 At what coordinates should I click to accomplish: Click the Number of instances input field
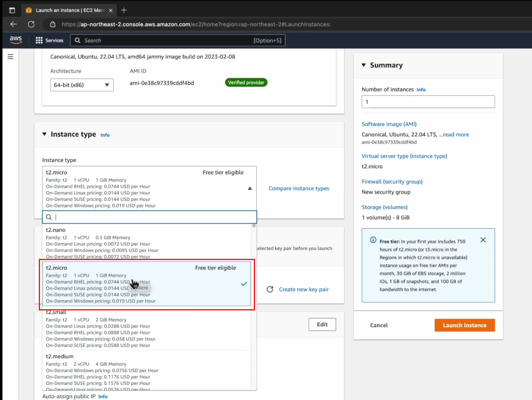(428, 102)
